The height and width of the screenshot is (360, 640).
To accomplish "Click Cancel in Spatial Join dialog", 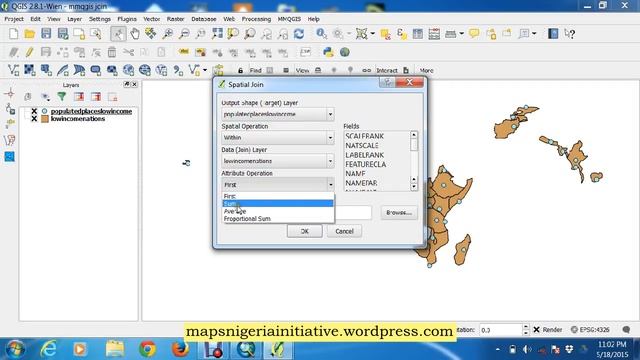I will coord(344,231).
